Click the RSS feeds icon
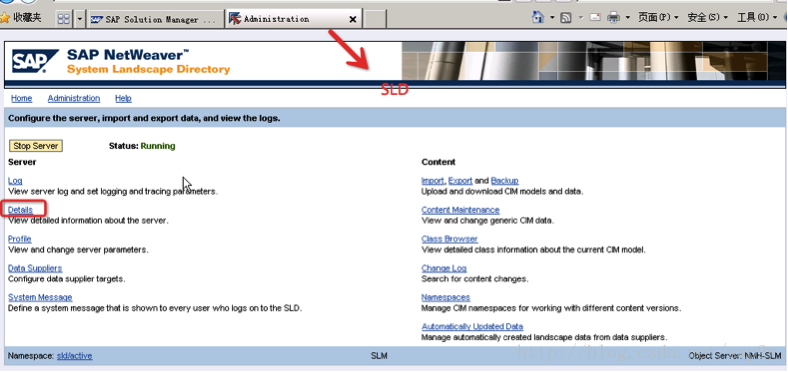The image size is (788, 372). 566,18
